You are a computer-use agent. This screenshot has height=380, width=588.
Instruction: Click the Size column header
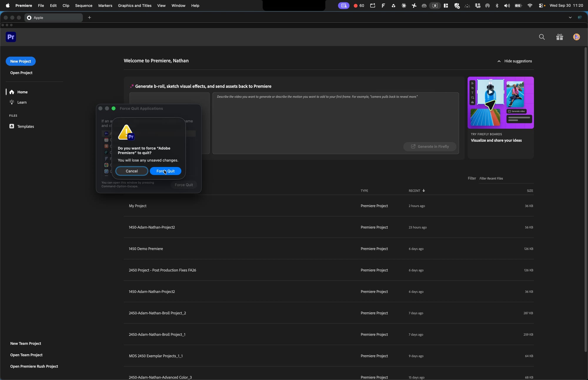click(530, 191)
